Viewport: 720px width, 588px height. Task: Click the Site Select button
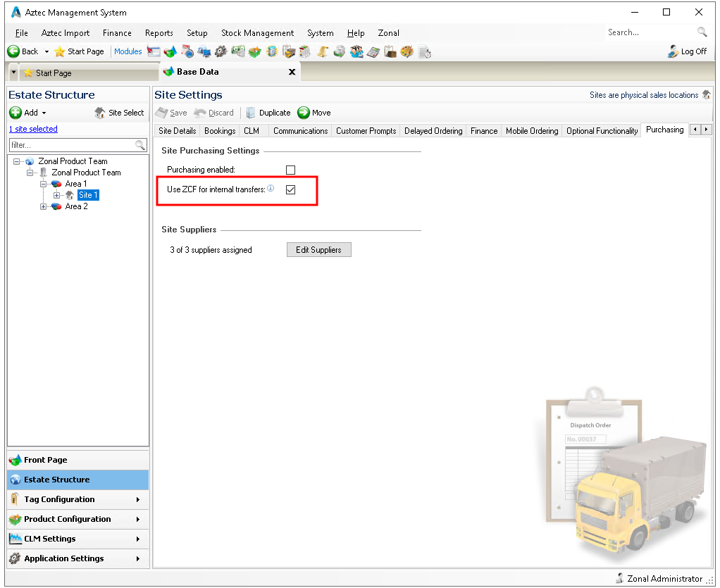[x=119, y=113]
